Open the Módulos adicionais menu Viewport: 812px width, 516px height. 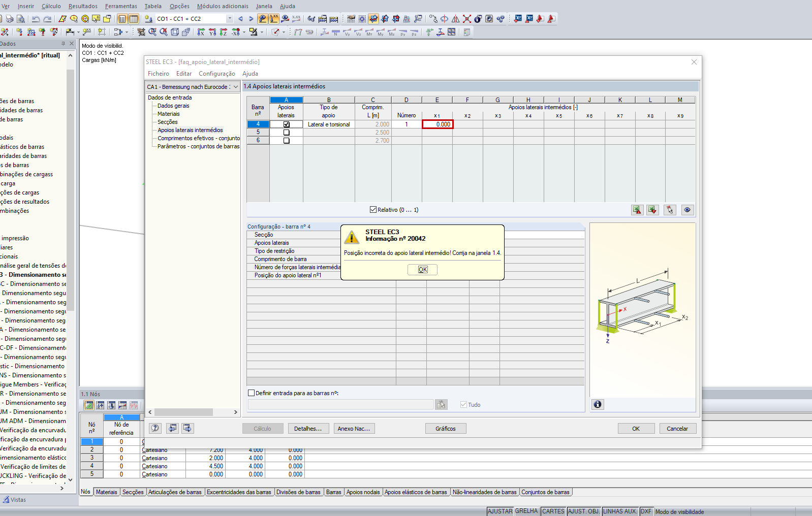[223, 6]
